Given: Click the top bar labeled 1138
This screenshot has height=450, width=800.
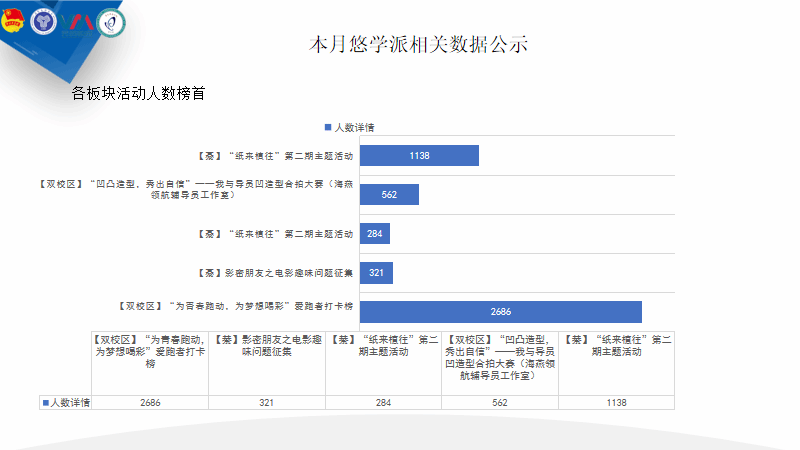Looking at the screenshot, I should coord(419,156).
